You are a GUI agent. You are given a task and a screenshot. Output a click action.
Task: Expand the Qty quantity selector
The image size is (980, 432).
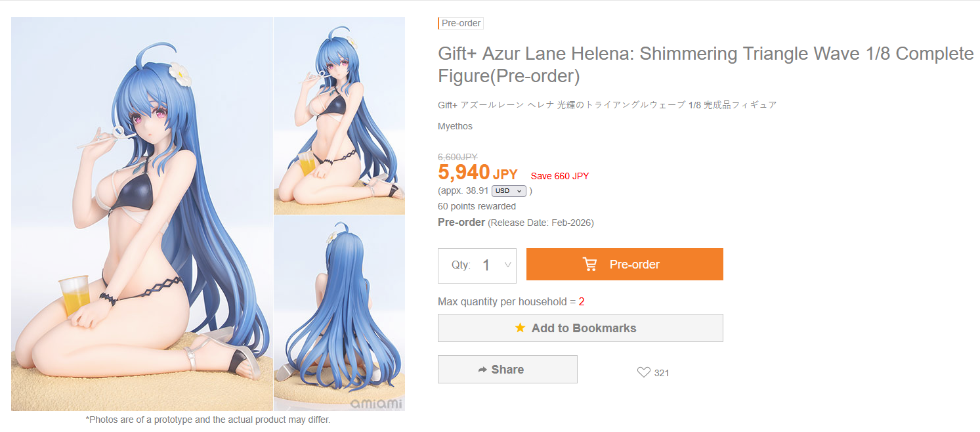click(x=477, y=265)
